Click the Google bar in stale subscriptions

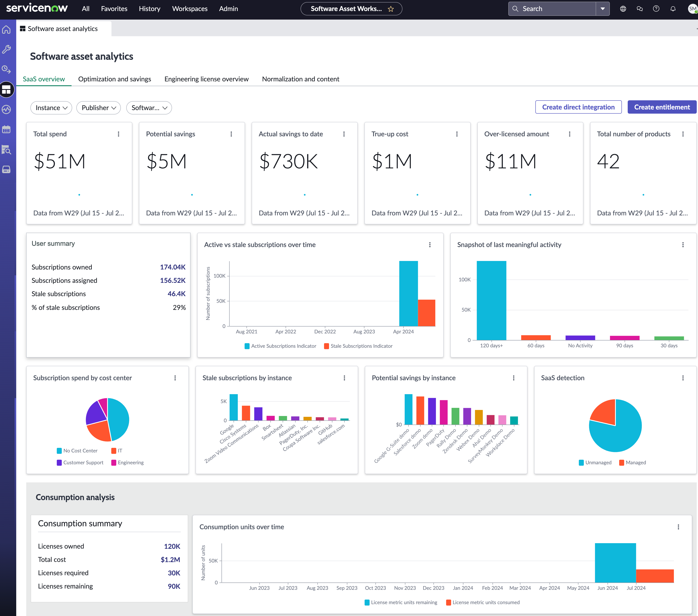[x=234, y=407]
